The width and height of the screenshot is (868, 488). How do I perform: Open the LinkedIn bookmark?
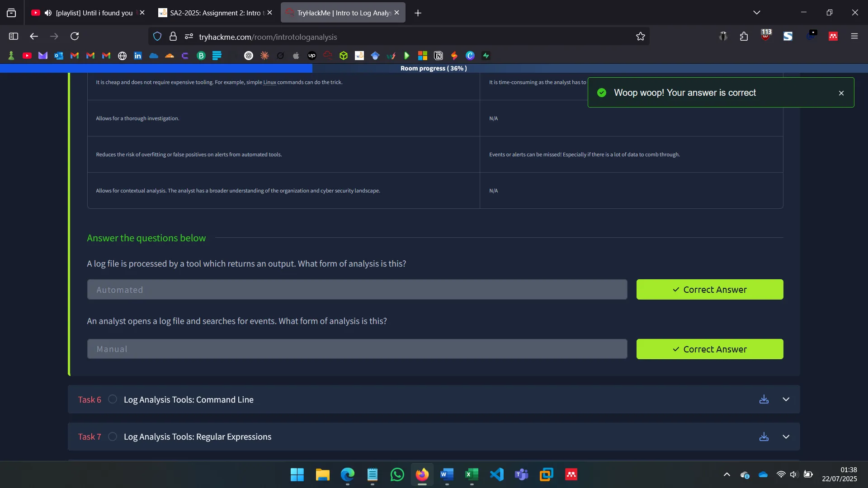(138, 56)
